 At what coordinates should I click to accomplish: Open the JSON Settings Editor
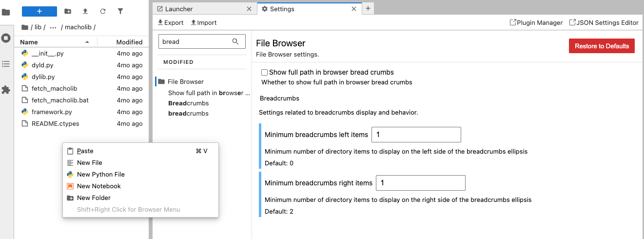coord(604,23)
